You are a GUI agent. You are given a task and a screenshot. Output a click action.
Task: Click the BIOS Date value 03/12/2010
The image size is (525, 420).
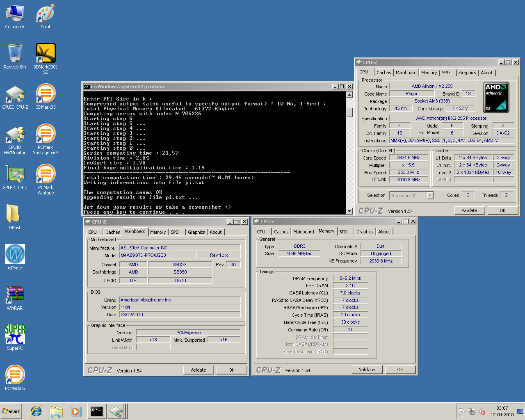180,315
